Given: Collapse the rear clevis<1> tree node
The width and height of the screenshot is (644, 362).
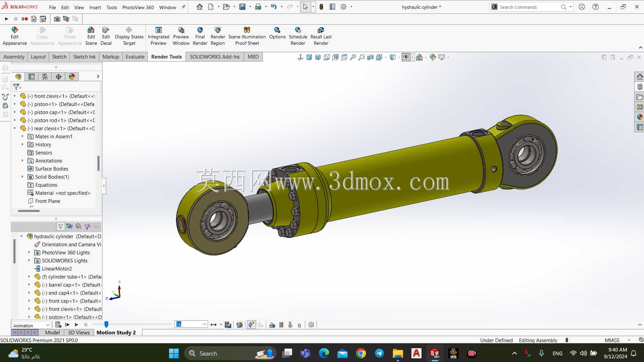Looking at the screenshot, I should pyautogui.click(x=15, y=129).
